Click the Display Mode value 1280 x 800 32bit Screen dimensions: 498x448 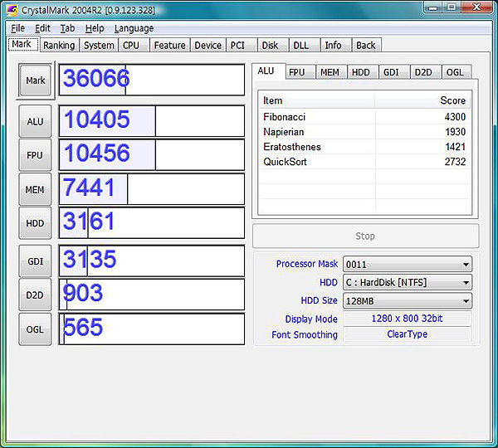point(408,318)
